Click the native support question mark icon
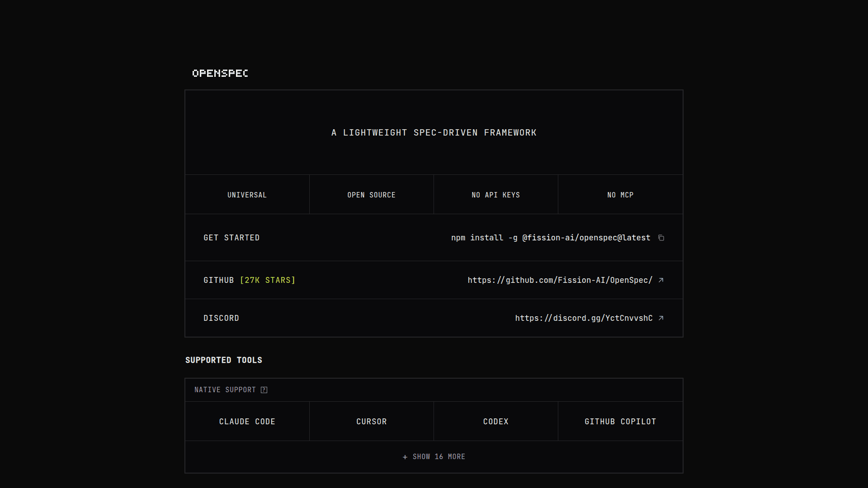The width and height of the screenshot is (868, 488). point(264,390)
